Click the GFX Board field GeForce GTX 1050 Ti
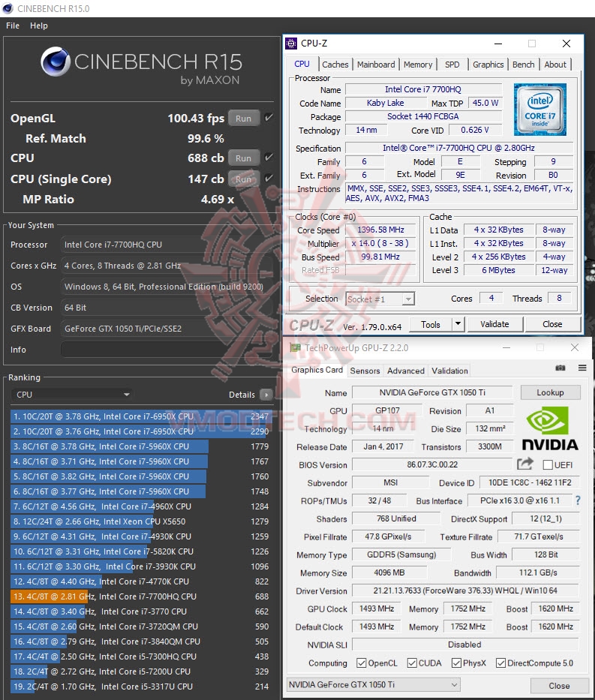Screen dimensions: 595x700 166,329
